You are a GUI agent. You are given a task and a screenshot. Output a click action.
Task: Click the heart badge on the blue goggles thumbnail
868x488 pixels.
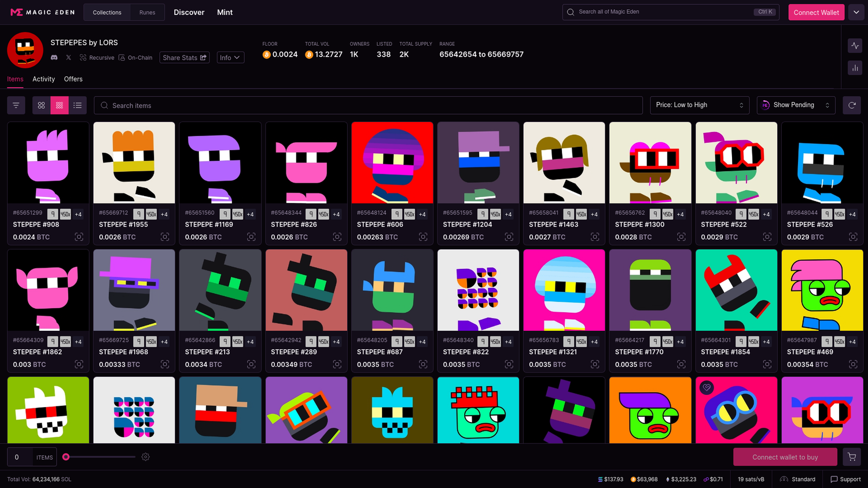tap(707, 388)
